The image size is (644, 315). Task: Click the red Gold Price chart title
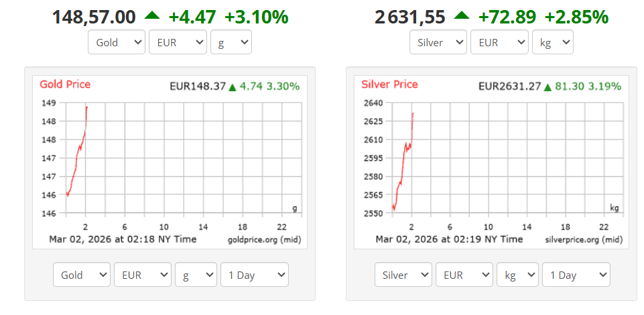pyautogui.click(x=65, y=84)
